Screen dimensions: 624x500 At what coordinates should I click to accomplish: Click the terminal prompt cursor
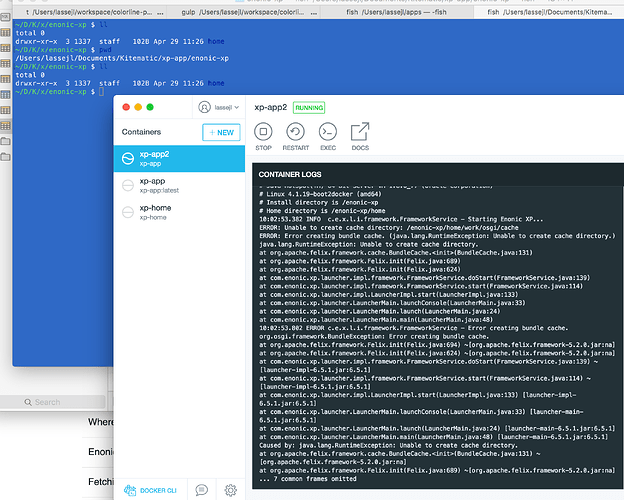(x=101, y=92)
